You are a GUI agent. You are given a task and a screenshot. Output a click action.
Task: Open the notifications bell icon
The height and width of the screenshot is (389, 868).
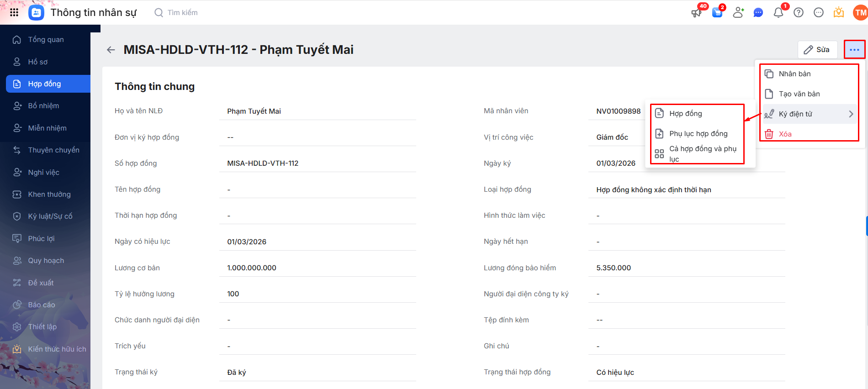coord(778,12)
